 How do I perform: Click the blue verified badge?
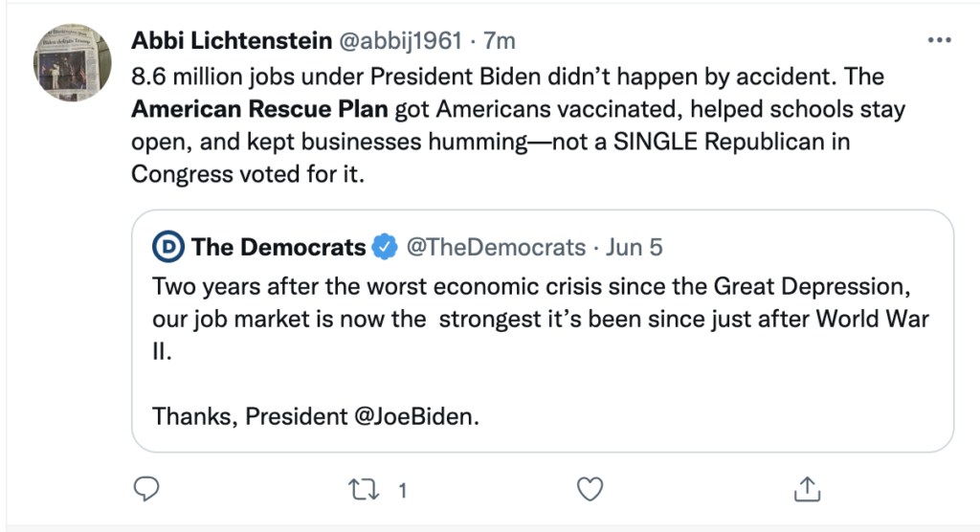click(385, 248)
